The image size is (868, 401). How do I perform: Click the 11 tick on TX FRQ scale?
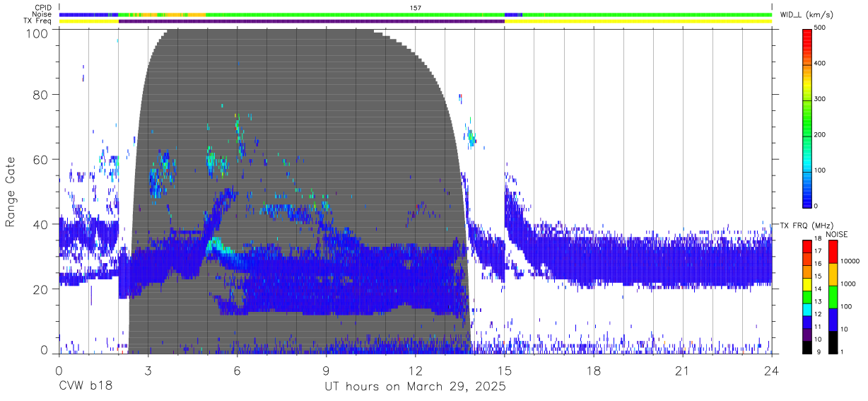pyautogui.click(x=817, y=327)
